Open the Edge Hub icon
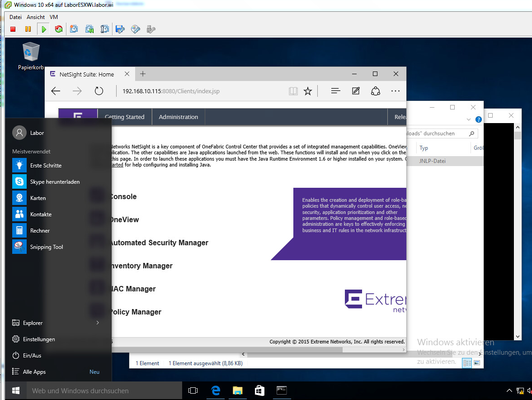532x400 pixels. coord(335,91)
